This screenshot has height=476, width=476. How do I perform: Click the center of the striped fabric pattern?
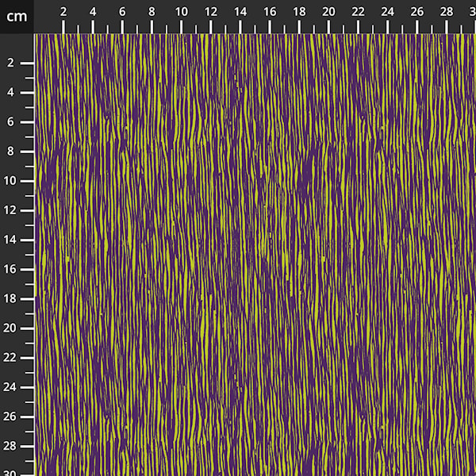tap(255, 255)
